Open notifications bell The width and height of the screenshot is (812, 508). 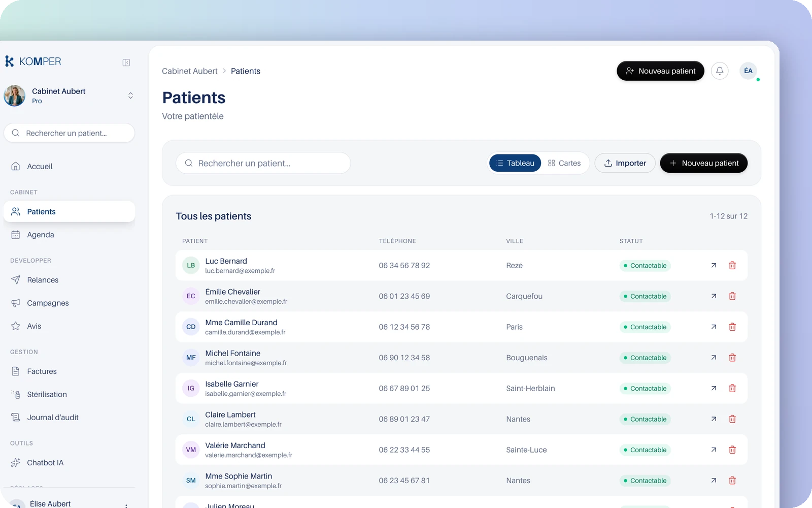tap(720, 71)
